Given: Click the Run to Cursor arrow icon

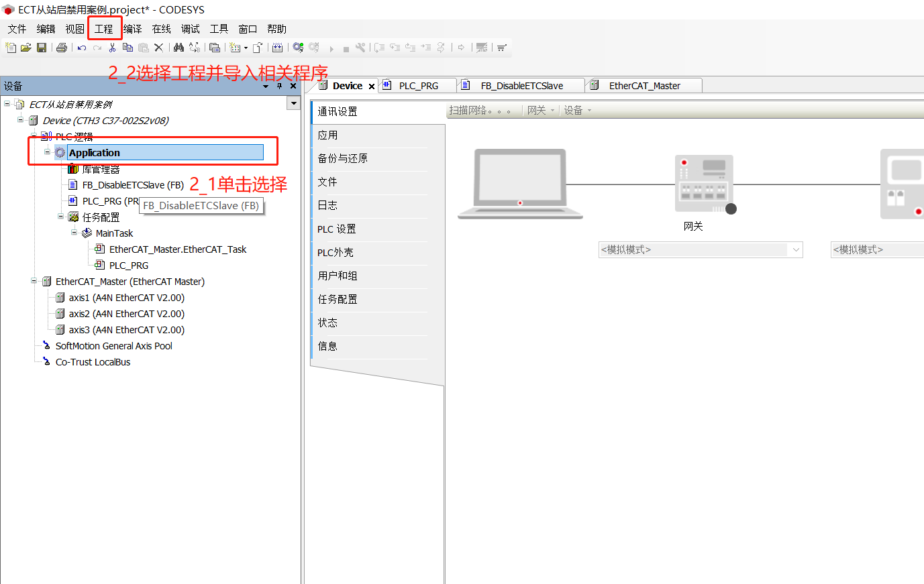Looking at the screenshot, I should click(426, 48).
